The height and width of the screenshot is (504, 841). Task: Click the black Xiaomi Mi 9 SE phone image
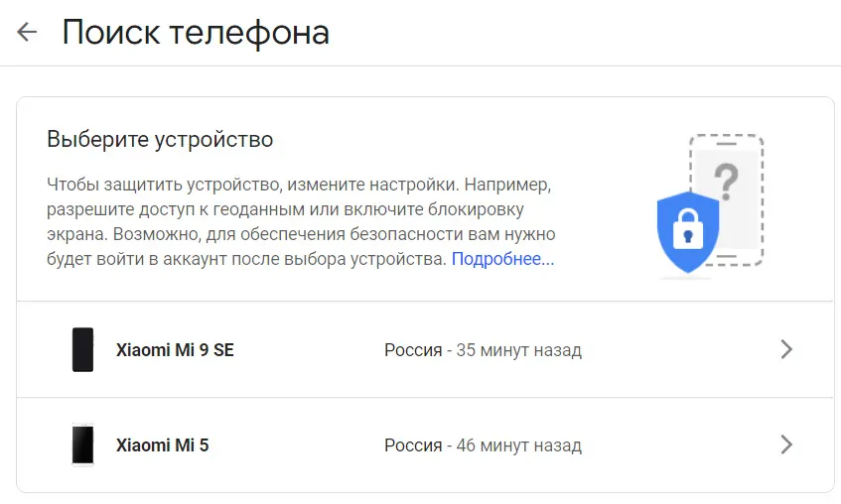pos(82,349)
